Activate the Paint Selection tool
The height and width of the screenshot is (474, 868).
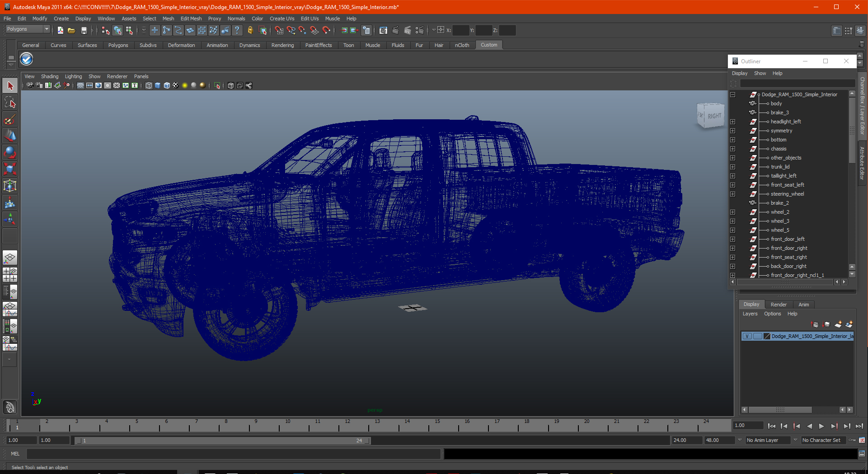pyautogui.click(x=10, y=119)
